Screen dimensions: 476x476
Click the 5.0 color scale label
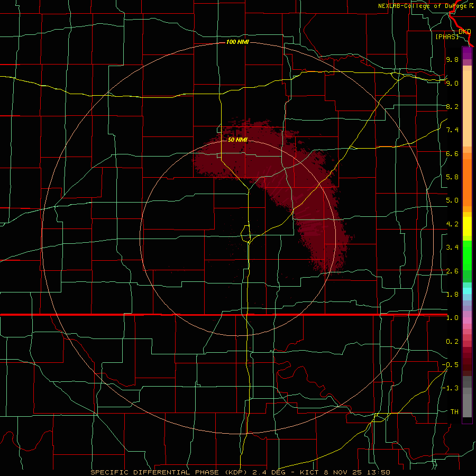coord(452,200)
